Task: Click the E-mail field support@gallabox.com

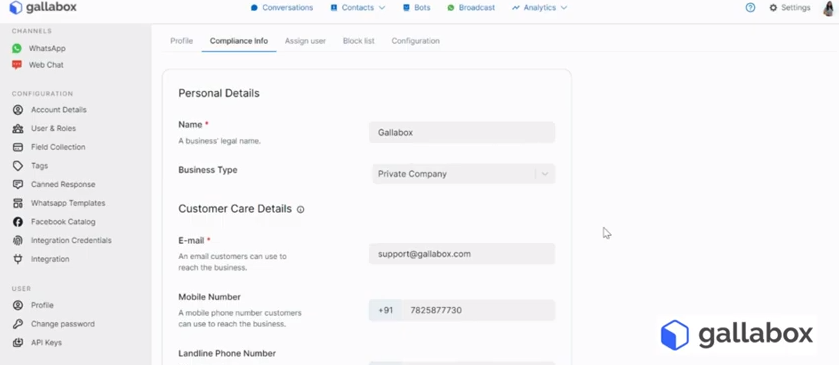Action: pos(462,254)
